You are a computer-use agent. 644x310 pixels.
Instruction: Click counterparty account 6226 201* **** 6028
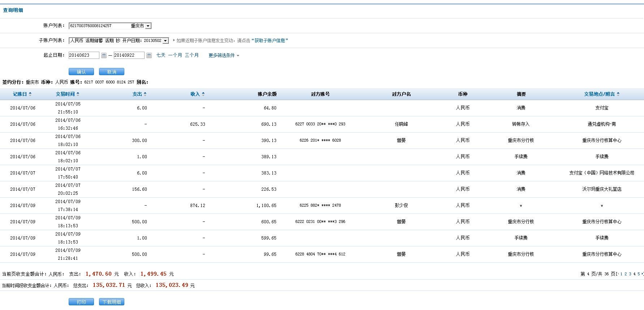pyautogui.click(x=320, y=140)
